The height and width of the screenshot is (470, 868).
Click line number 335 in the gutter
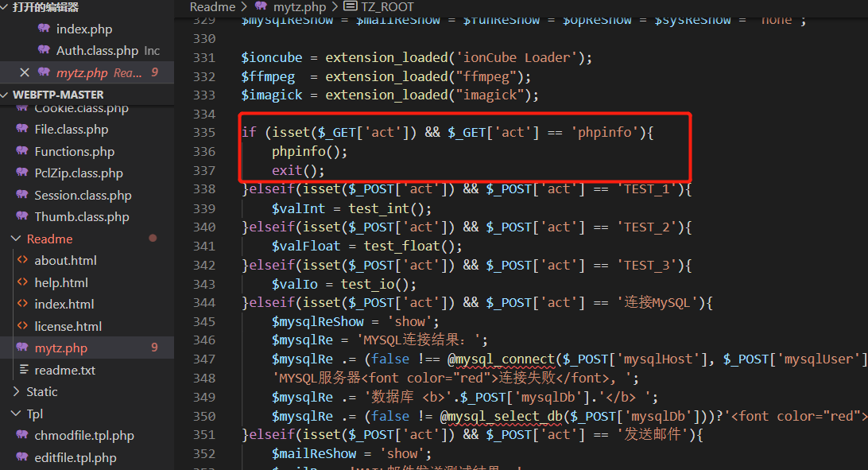pos(204,132)
